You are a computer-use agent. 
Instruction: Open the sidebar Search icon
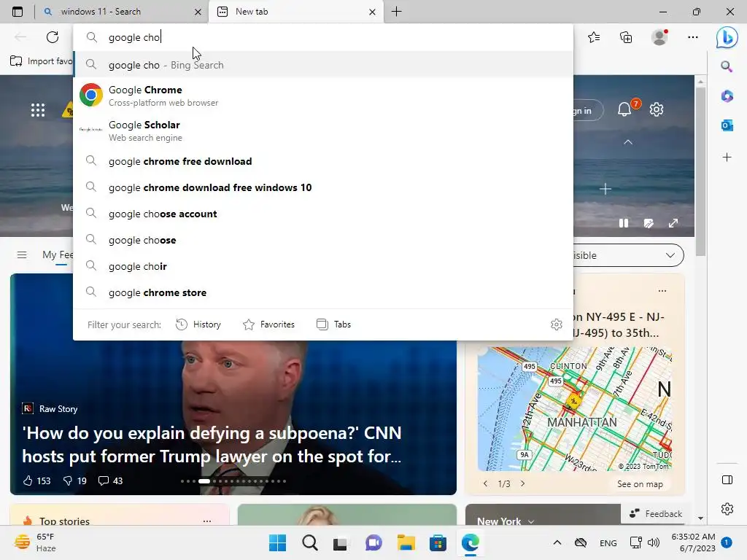[727, 66]
